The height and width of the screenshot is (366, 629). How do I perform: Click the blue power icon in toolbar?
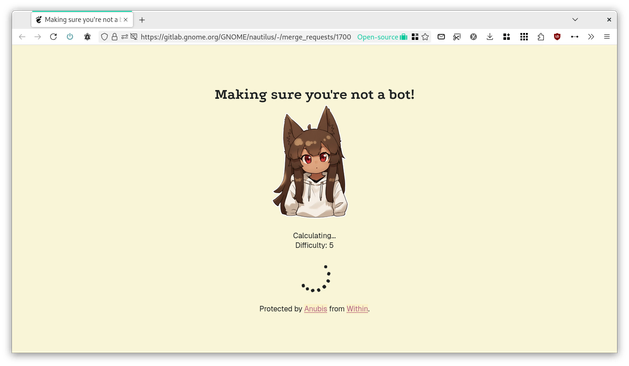[70, 37]
